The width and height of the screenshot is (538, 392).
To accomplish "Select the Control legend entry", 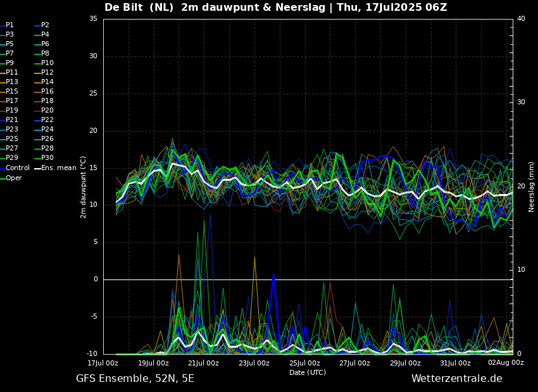I will [17, 168].
